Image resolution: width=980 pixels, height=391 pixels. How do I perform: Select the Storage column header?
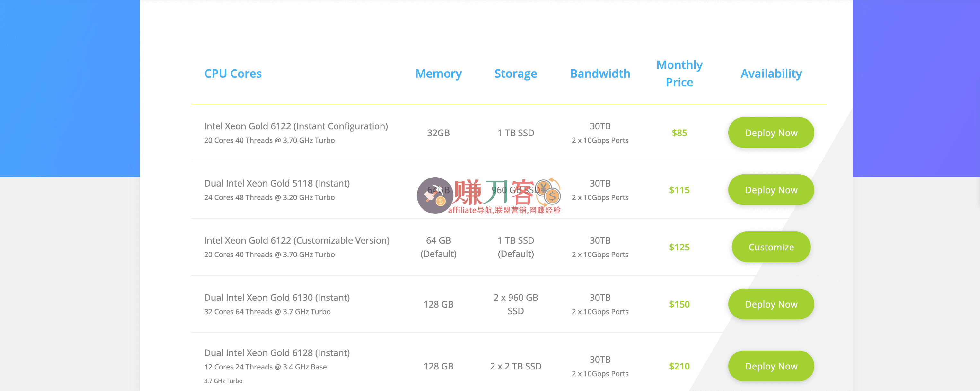click(515, 74)
